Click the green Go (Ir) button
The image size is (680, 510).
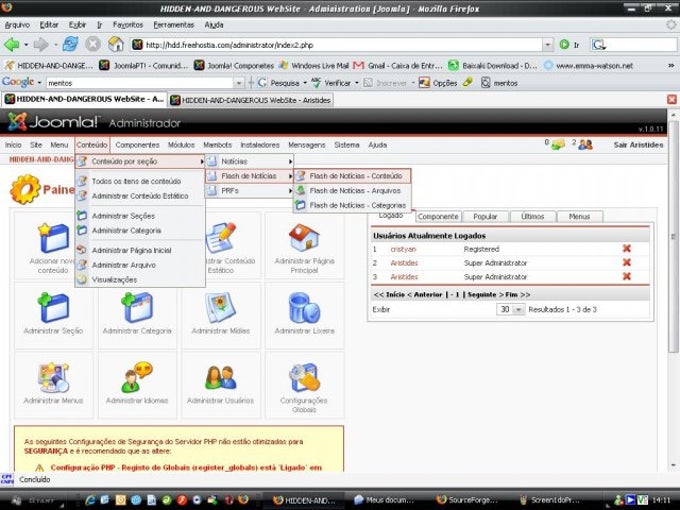[x=569, y=45]
